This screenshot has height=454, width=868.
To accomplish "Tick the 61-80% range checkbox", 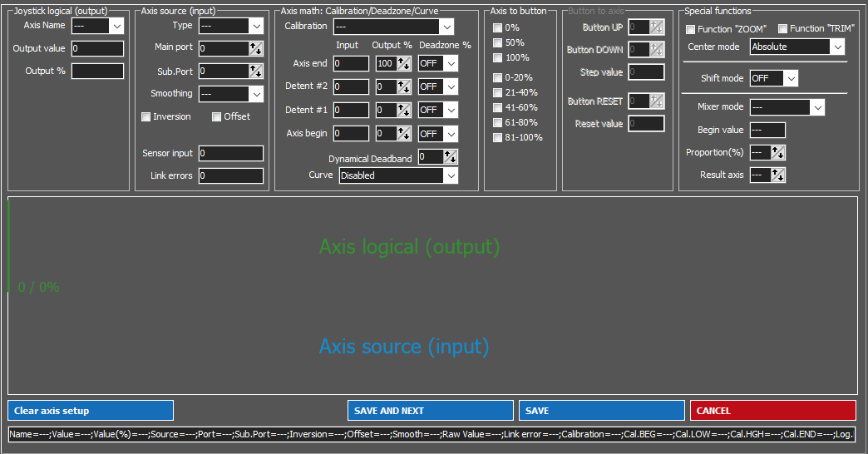I will (498, 122).
